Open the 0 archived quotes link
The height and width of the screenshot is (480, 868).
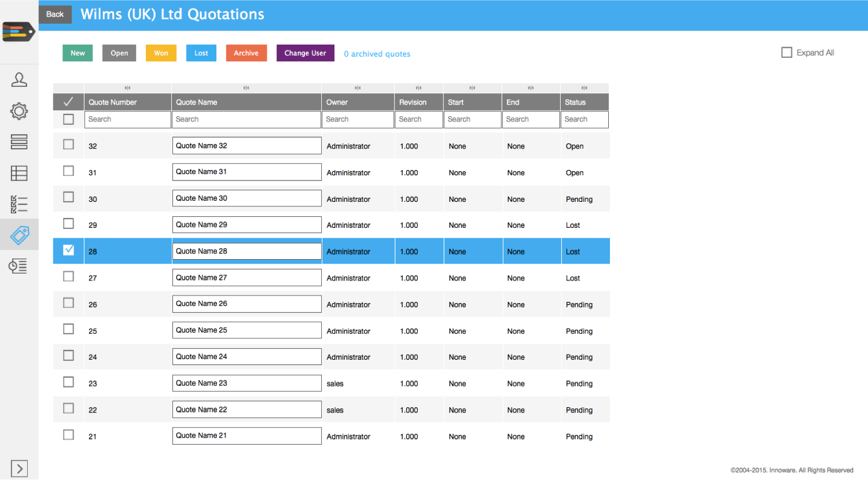tap(377, 54)
